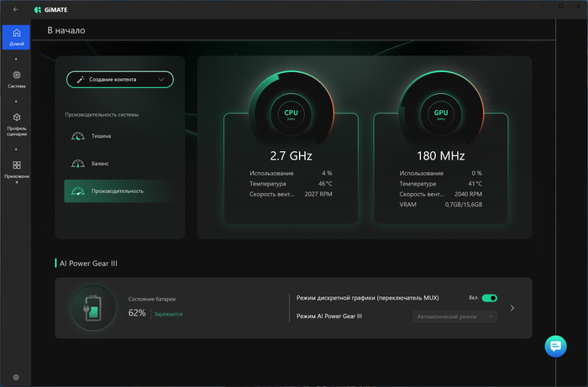This screenshot has width=588, height=387.
Task: Click the 62% battery status text
Action: tap(137, 313)
